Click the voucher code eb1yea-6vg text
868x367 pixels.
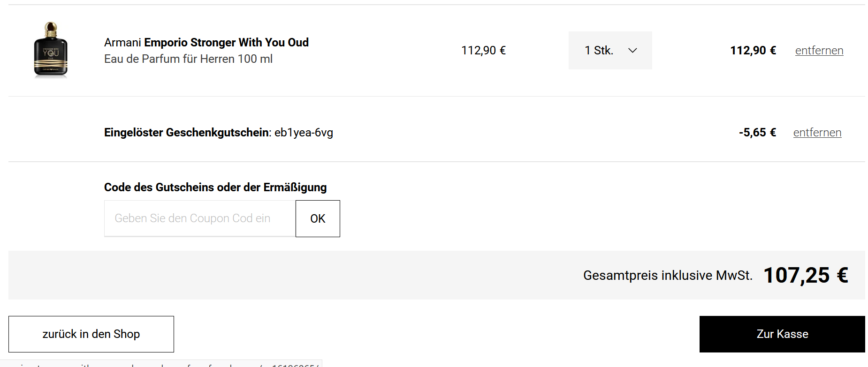pos(304,133)
